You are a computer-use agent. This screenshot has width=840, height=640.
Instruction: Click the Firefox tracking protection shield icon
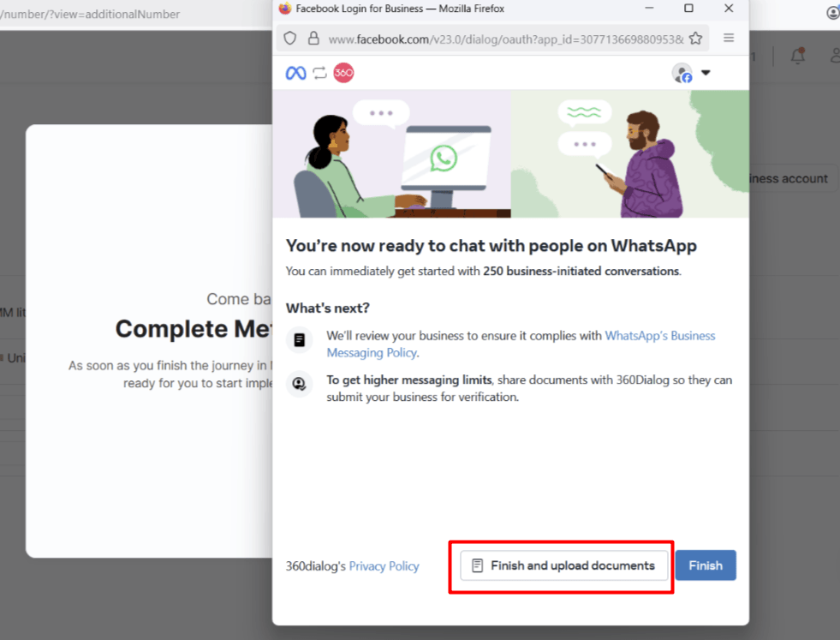289,39
